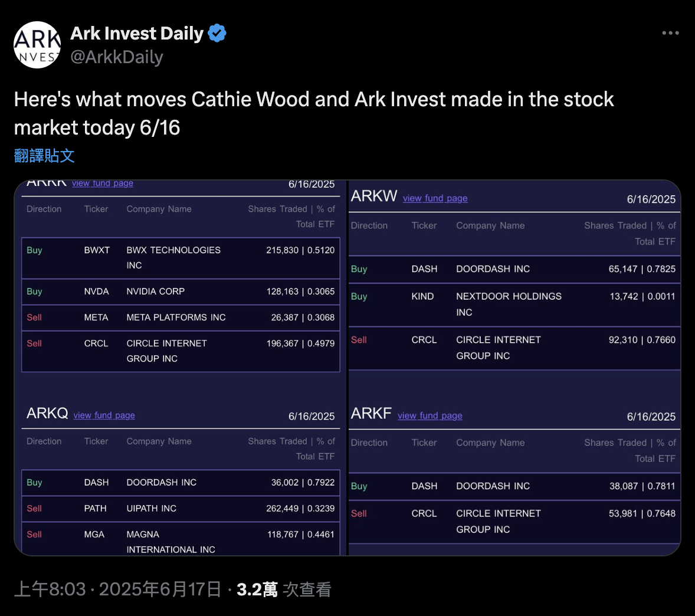Click the @ArkkDaily handle
This screenshot has height=616, width=695.
(117, 57)
